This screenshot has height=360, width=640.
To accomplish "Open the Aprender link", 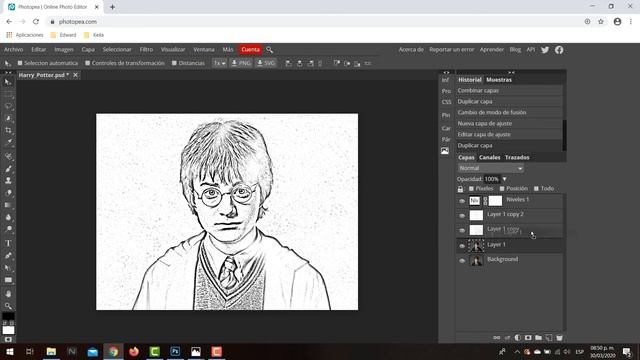I will click(491, 49).
